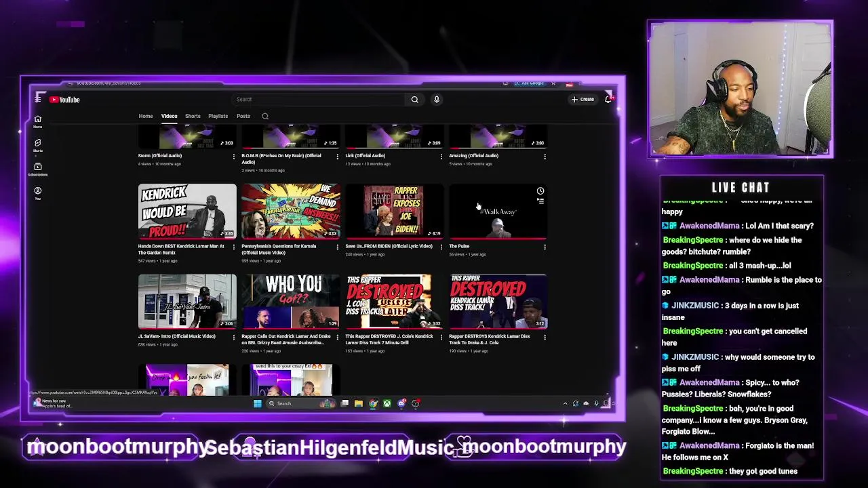868x488 pixels.
Task: Open the YouTube hamburger guide menu
Action: point(38,100)
